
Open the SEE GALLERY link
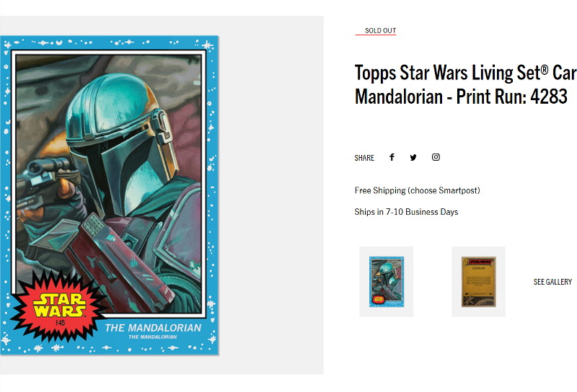552,282
